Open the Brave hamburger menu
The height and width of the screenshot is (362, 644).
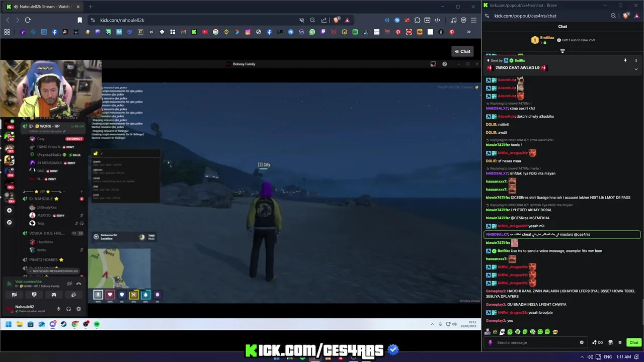(473, 20)
